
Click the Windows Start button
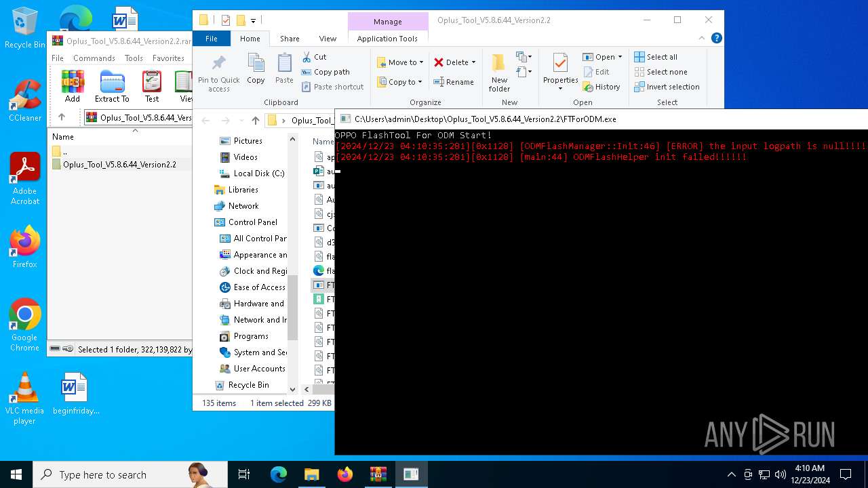click(16, 474)
